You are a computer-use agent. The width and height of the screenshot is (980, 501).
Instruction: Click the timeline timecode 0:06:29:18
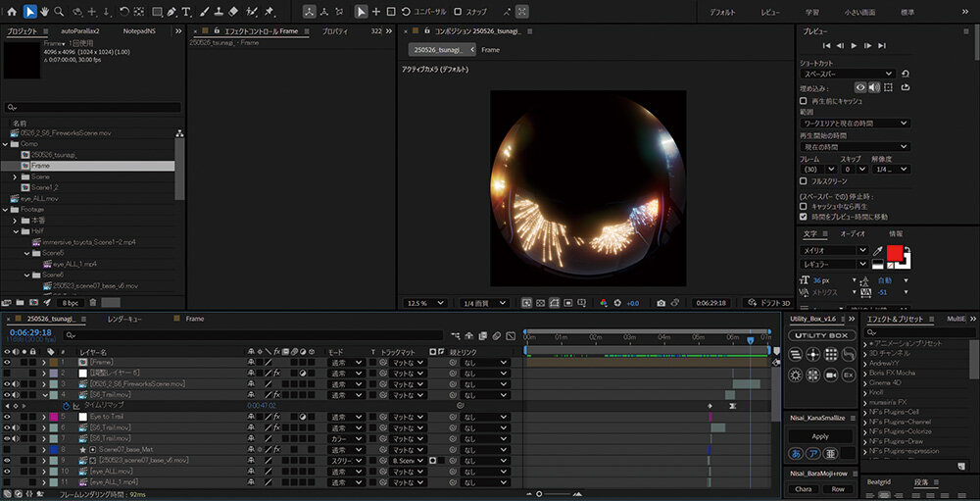click(x=29, y=332)
